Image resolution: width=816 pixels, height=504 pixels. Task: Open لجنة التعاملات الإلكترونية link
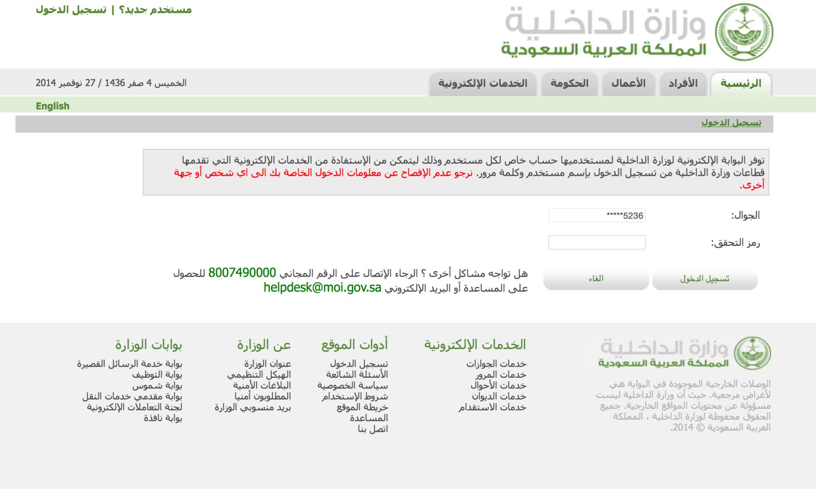(x=135, y=407)
